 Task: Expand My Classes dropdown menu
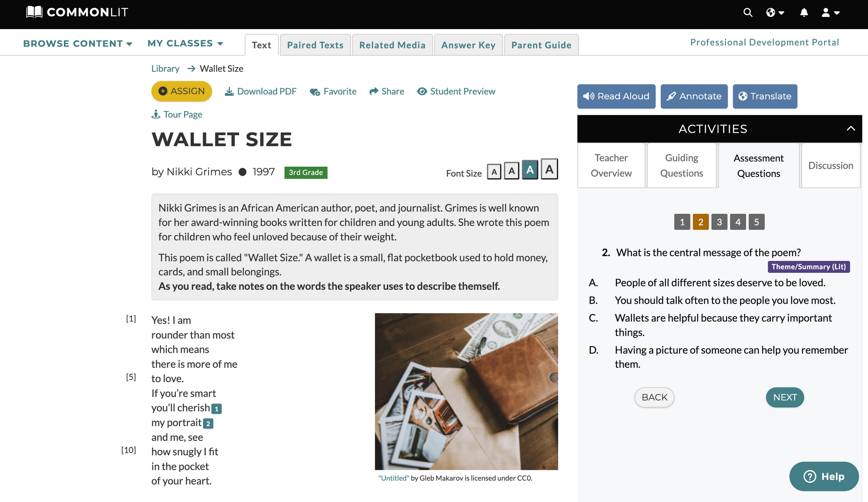pyautogui.click(x=186, y=43)
